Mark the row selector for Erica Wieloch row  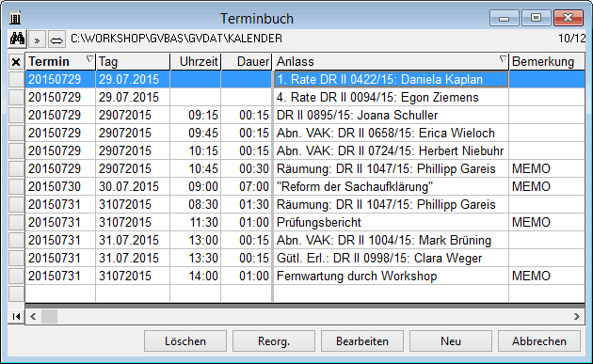(16, 133)
